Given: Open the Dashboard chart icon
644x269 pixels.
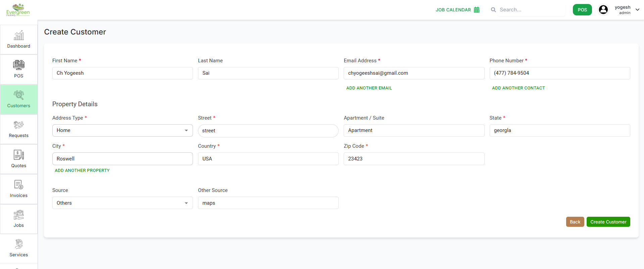Looking at the screenshot, I should (19, 36).
